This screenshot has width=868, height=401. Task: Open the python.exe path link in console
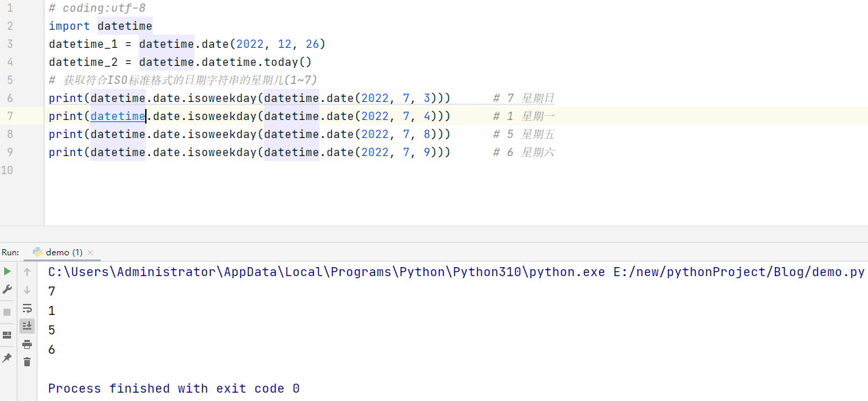click(326, 272)
